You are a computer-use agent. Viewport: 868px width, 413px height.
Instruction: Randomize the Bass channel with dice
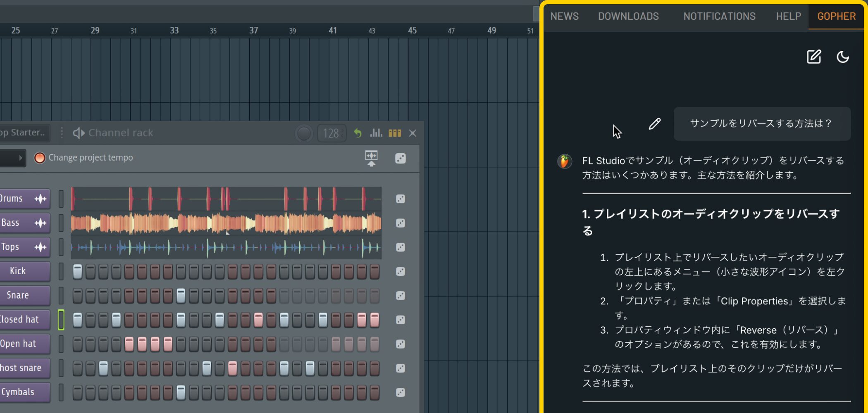tap(401, 223)
